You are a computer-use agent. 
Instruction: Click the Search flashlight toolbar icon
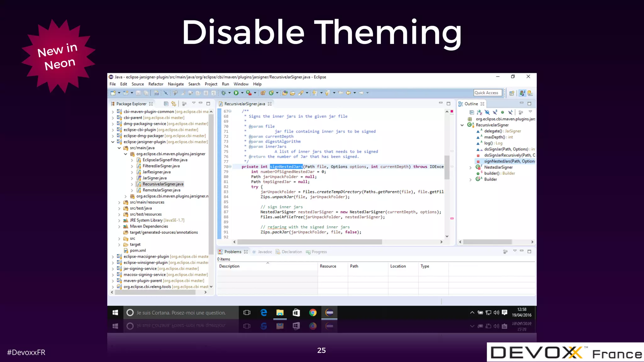click(x=301, y=93)
